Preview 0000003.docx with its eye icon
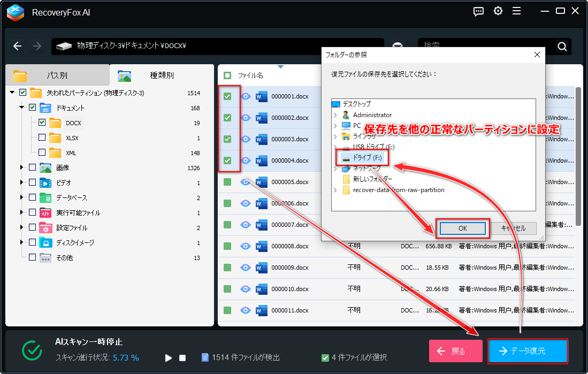 point(246,139)
